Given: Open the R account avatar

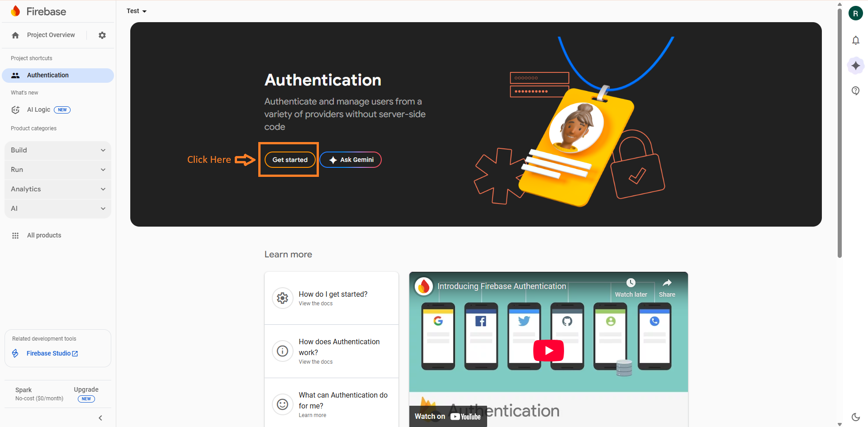Looking at the screenshot, I should [x=855, y=14].
